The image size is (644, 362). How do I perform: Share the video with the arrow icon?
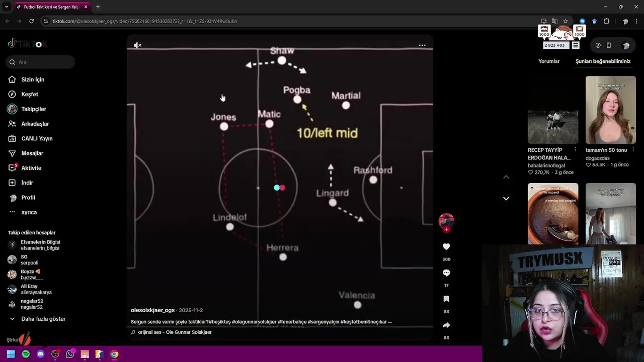(446, 325)
